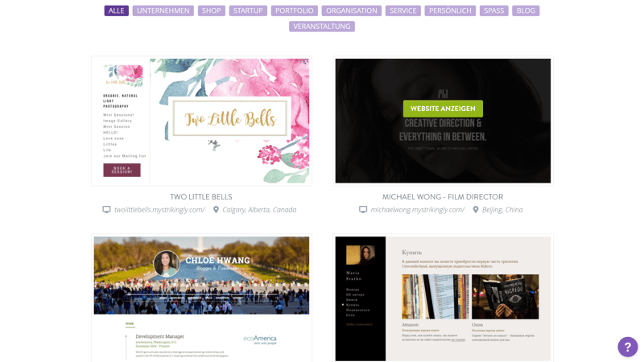Select the ORGANISATION filter tag
Viewport: 644px width, 362px height.
tap(352, 10)
